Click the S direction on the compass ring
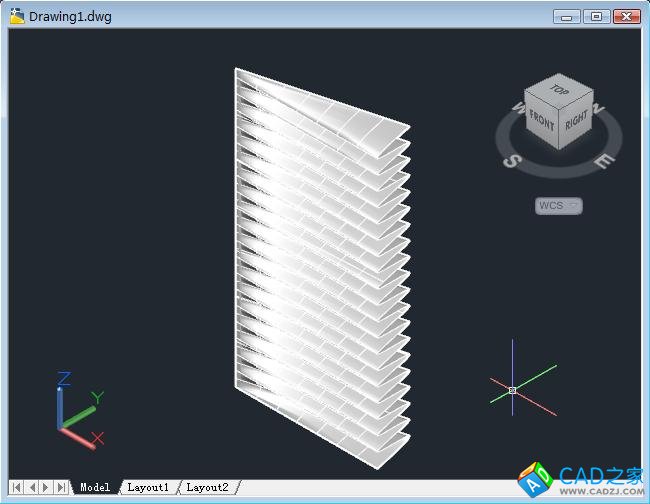650x504 pixels. point(510,160)
